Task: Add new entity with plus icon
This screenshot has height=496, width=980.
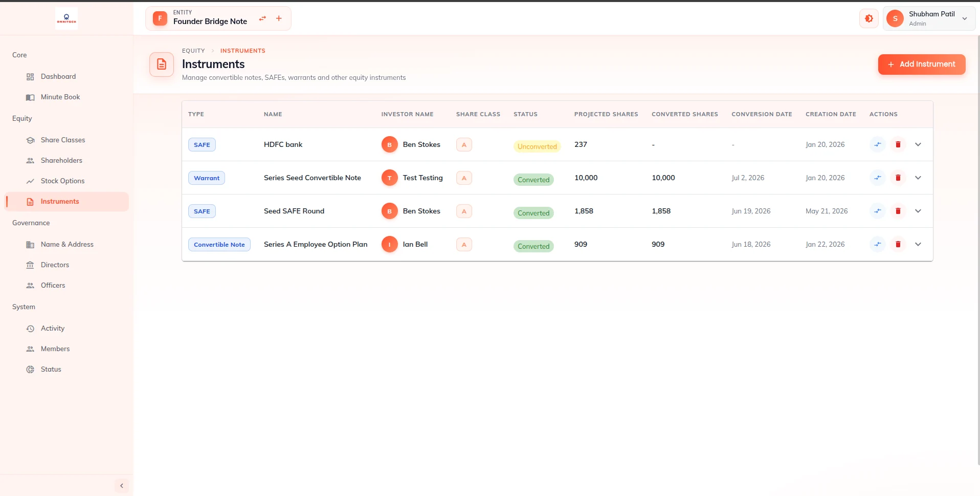Action: [x=279, y=18]
